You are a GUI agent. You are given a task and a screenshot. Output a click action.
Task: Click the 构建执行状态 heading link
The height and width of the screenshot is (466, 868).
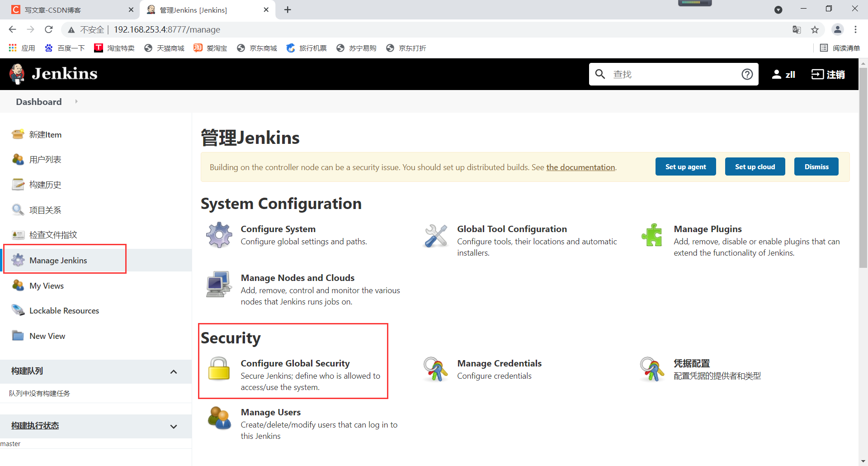35,426
